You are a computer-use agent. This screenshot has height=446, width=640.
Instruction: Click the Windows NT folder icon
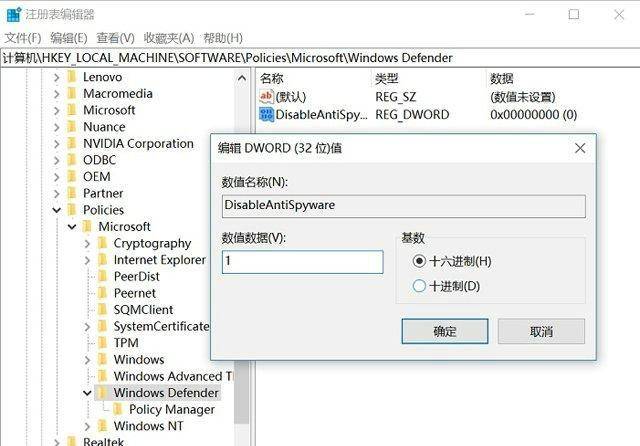pos(102,426)
